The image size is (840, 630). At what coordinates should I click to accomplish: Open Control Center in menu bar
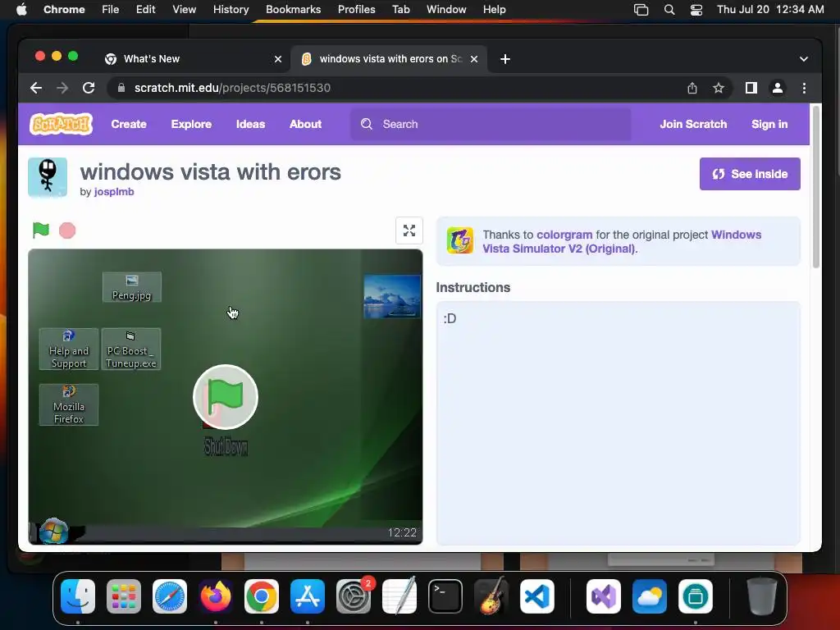pyautogui.click(x=696, y=9)
